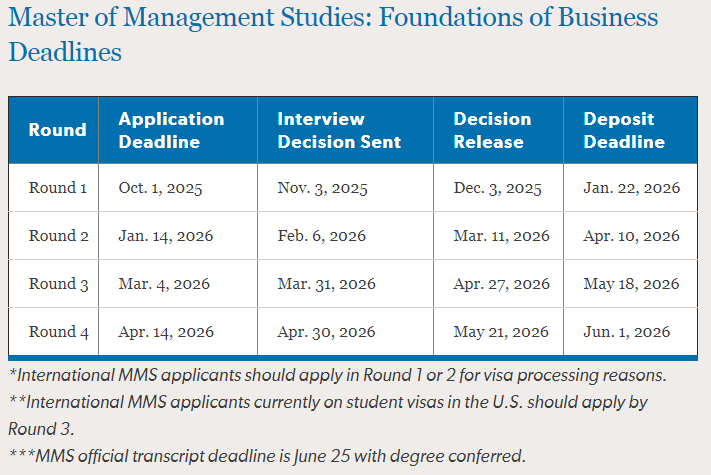Select the Round column header
Viewport: 711px width, 475px height.
[x=58, y=130]
